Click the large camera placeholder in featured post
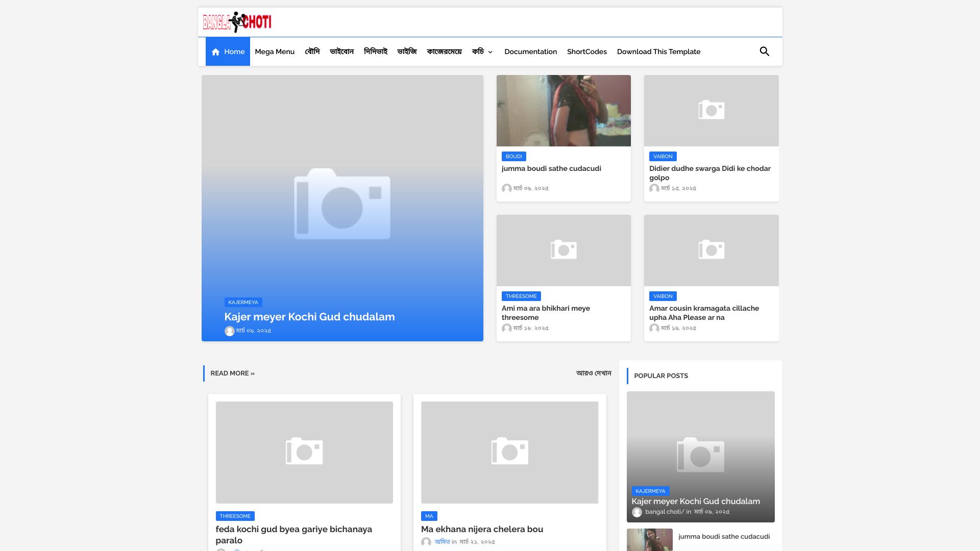This screenshot has width=980, height=551. tap(342, 204)
